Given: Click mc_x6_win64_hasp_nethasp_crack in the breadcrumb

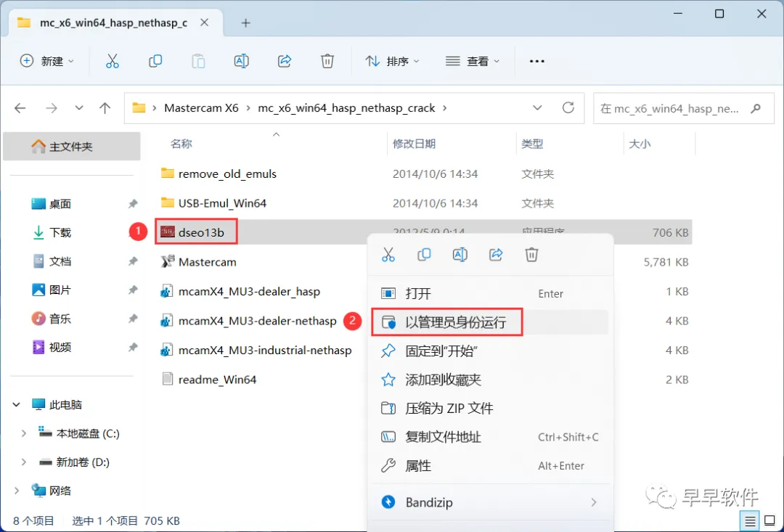Looking at the screenshot, I should 346,108.
